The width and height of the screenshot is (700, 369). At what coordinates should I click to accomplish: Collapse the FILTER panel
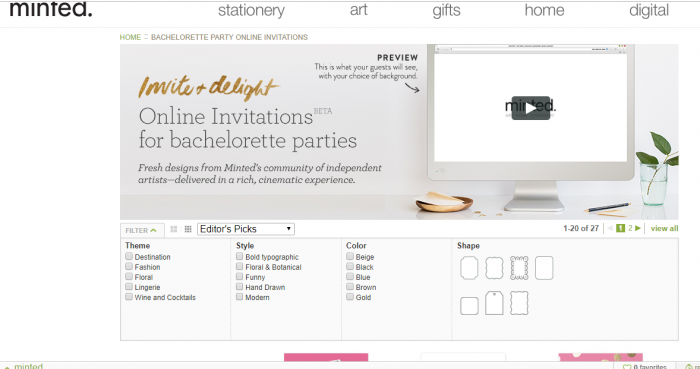point(142,230)
